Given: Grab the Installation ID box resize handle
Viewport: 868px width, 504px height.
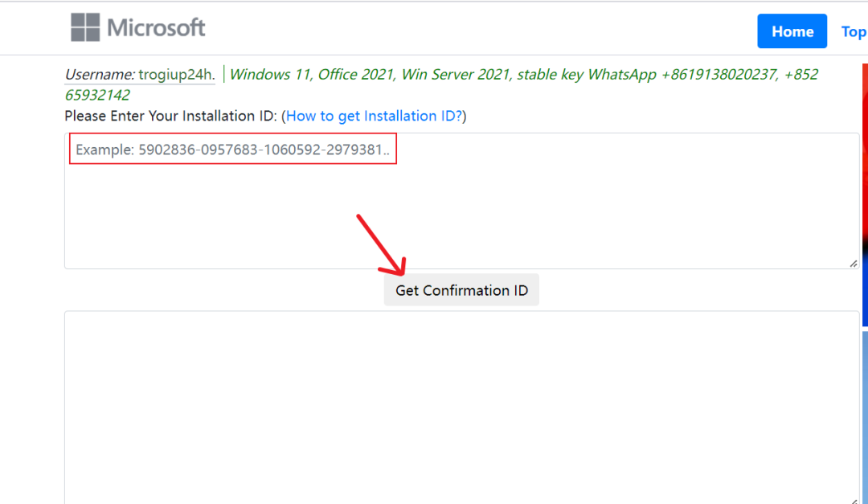Looking at the screenshot, I should (853, 263).
